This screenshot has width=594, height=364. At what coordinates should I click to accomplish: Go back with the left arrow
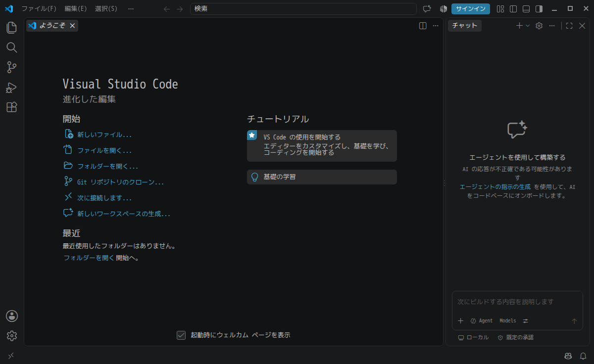click(167, 9)
